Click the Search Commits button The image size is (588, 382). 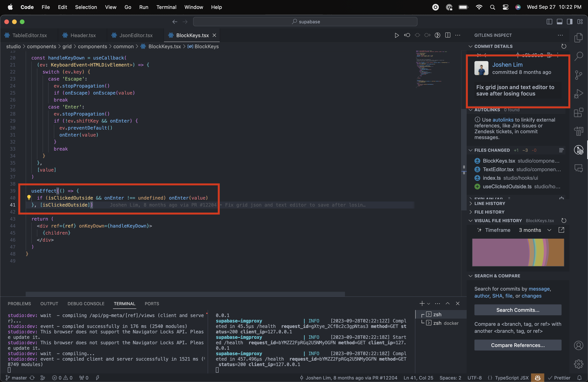coord(518,310)
